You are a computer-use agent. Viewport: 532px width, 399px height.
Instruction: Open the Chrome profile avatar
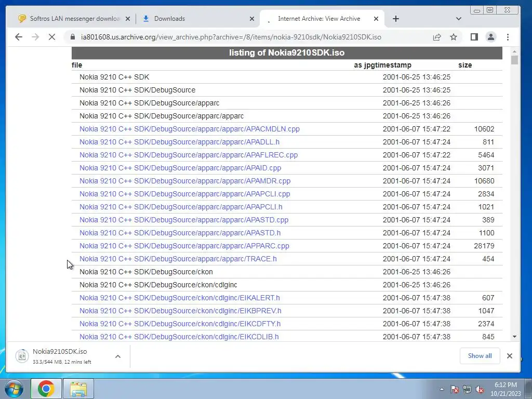click(491, 37)
